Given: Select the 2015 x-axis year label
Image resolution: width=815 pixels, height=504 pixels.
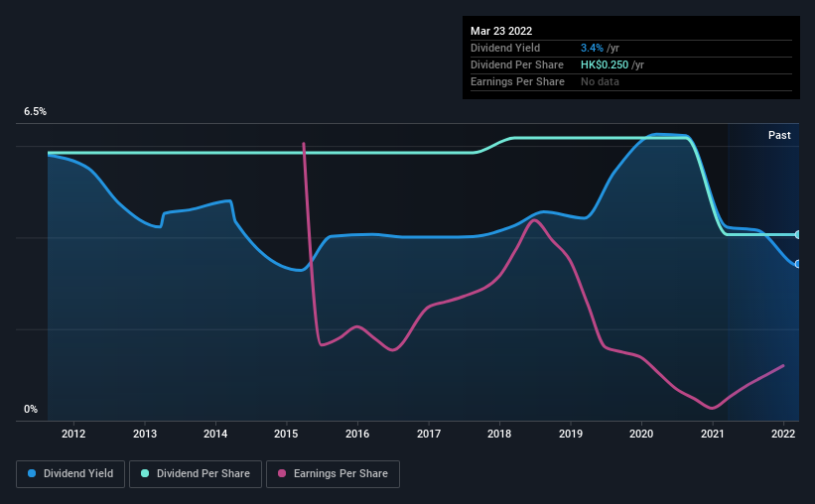Looking at the screenshot, I should click(287, 434).
